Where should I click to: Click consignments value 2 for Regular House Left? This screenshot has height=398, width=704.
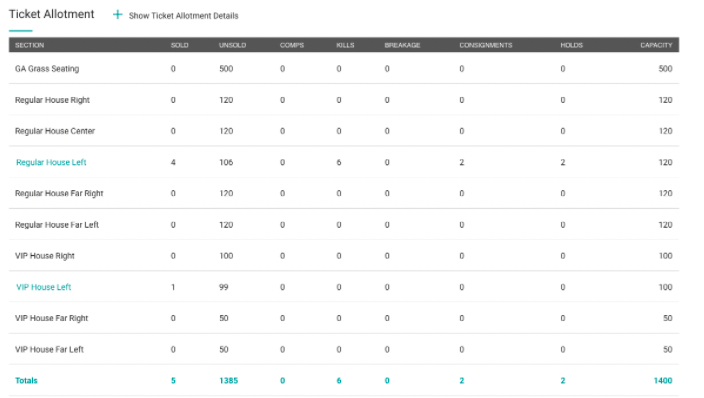462,162
